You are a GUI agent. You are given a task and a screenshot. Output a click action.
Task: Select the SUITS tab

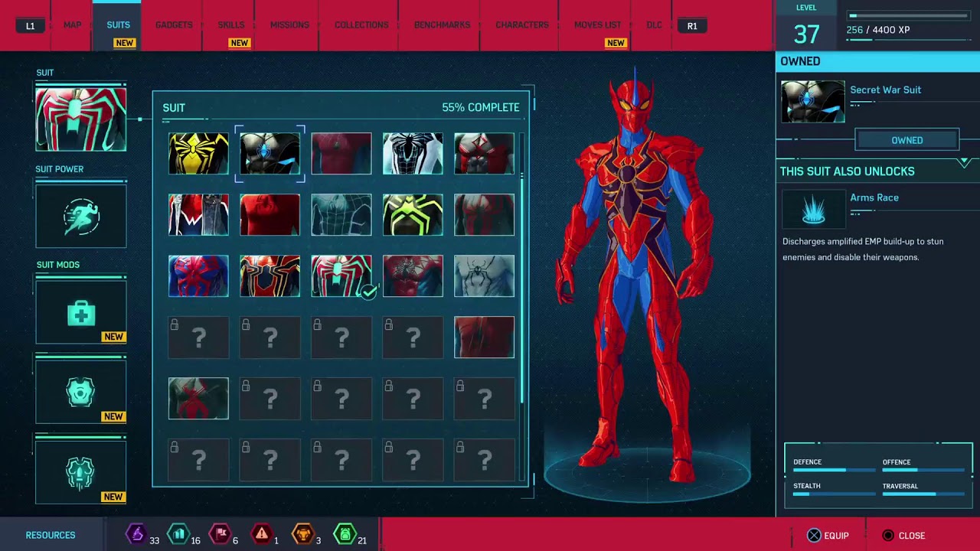pyautogui.click(x=118, y=25)
